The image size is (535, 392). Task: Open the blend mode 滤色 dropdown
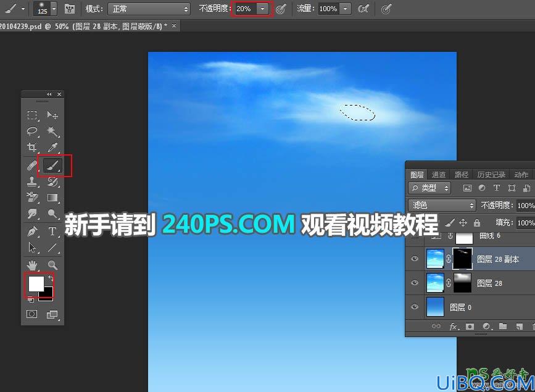click(442, 205)
